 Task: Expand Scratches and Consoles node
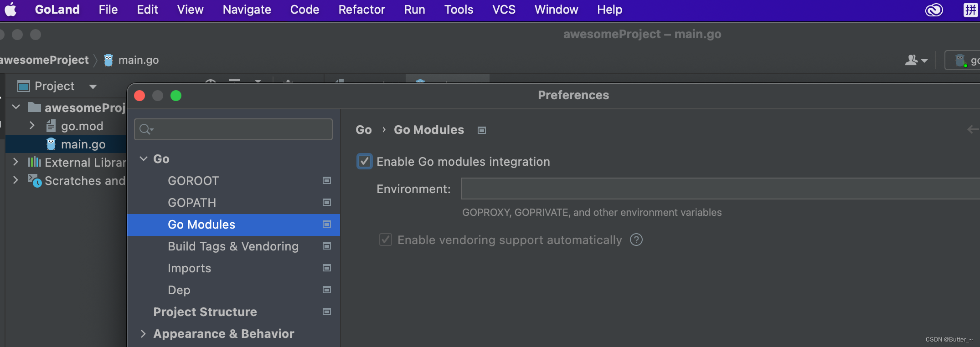[x=16, y=180]
